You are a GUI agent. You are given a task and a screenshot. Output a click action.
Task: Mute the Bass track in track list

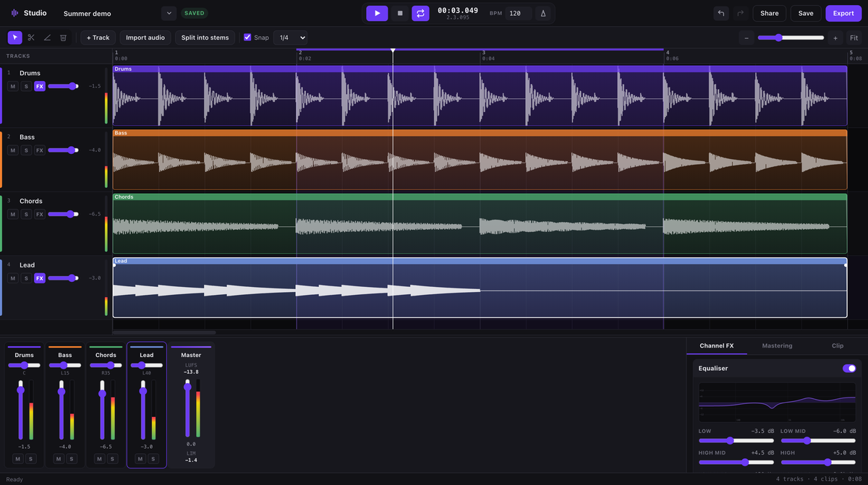[x=12, y=150]
